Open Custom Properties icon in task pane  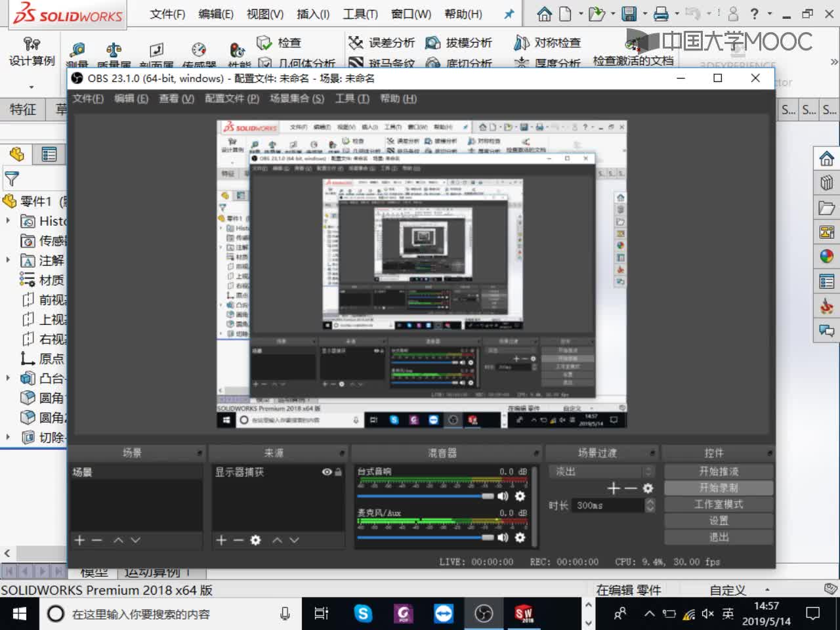tap(827, 282)
